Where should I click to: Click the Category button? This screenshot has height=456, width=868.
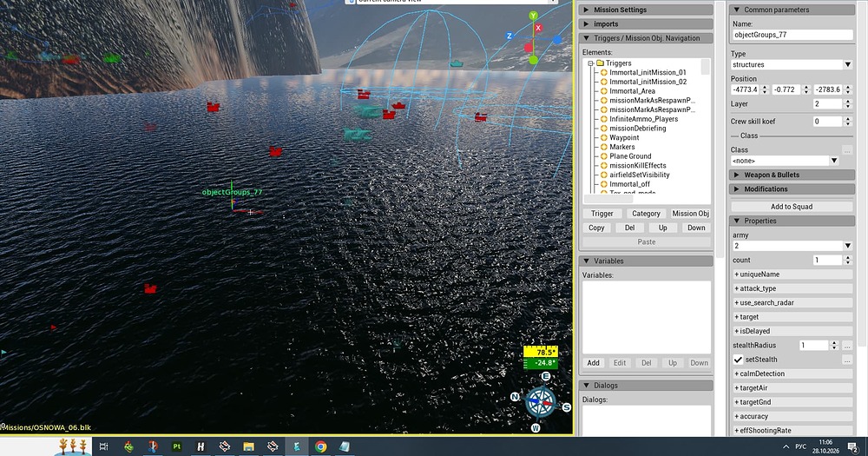tap(646, 214)
